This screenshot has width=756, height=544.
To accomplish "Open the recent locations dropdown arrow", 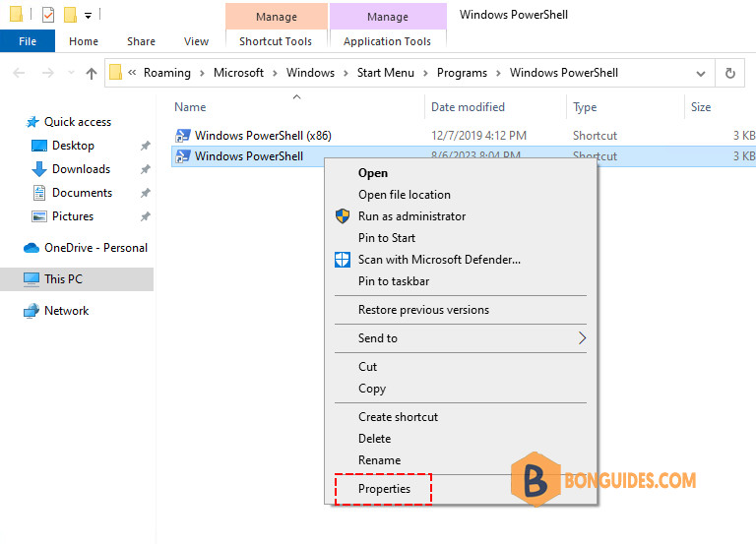I will click(x=71, y=73).
